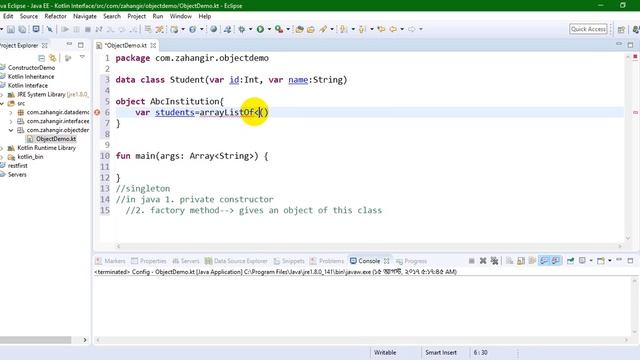Open the Edit menu
The image size is (640, 360).
[8, 16]
